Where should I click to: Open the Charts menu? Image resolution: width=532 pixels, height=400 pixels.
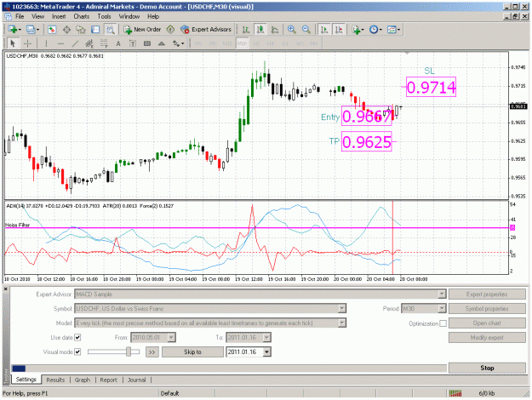(82, 16)
